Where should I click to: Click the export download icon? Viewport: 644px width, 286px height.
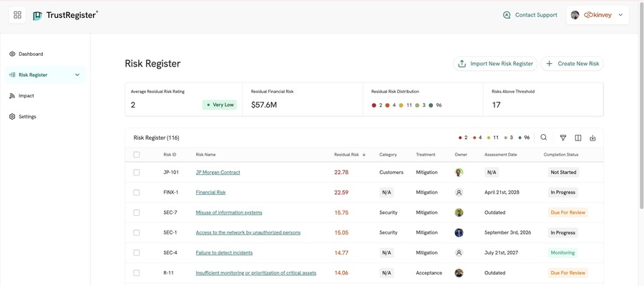click(592, 138)
